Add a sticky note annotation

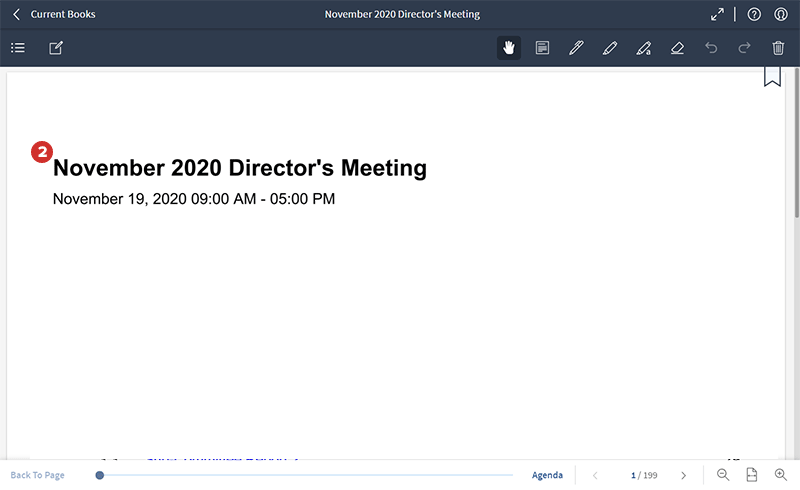point(542,48)
